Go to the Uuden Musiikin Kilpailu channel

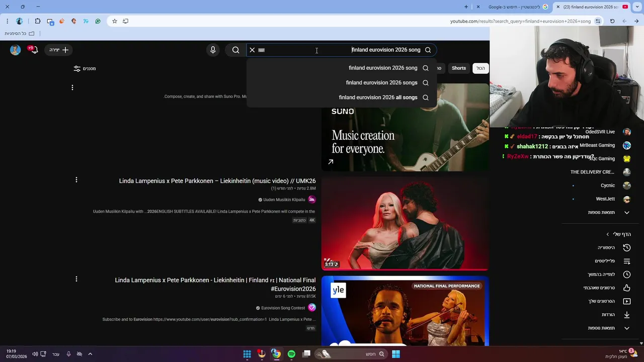pos(284,200)
